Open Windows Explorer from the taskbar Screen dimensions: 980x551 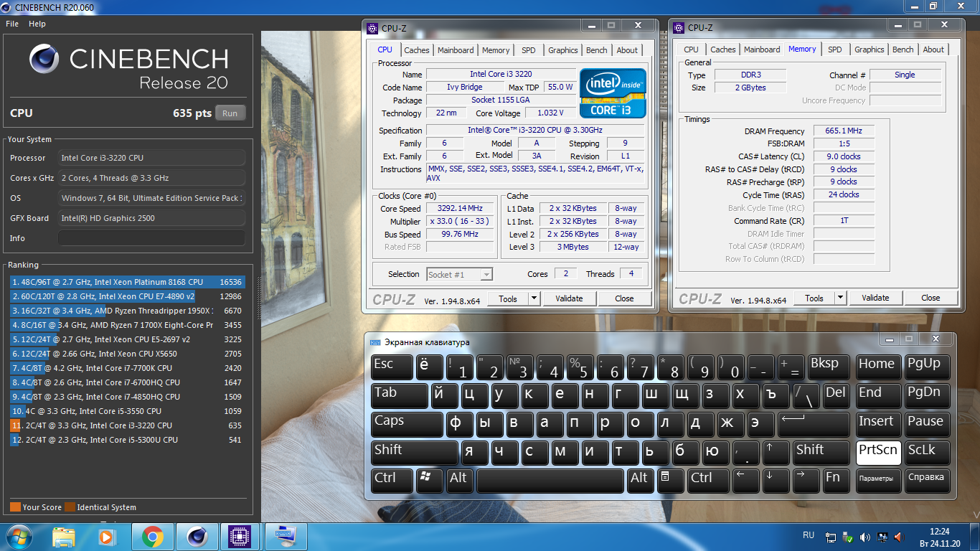pos(64,536)
